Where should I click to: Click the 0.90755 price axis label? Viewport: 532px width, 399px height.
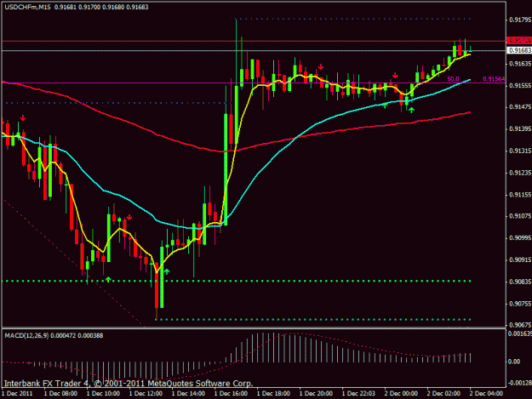520,304
